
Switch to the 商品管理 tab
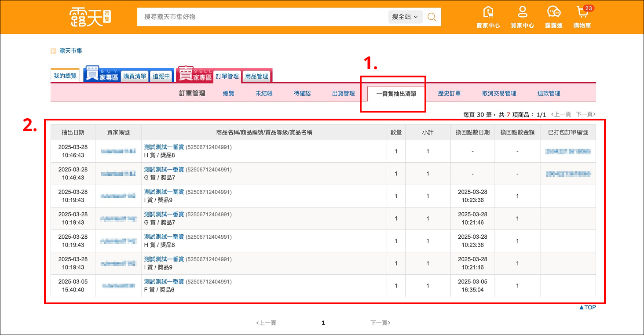(x=256, y=76)
